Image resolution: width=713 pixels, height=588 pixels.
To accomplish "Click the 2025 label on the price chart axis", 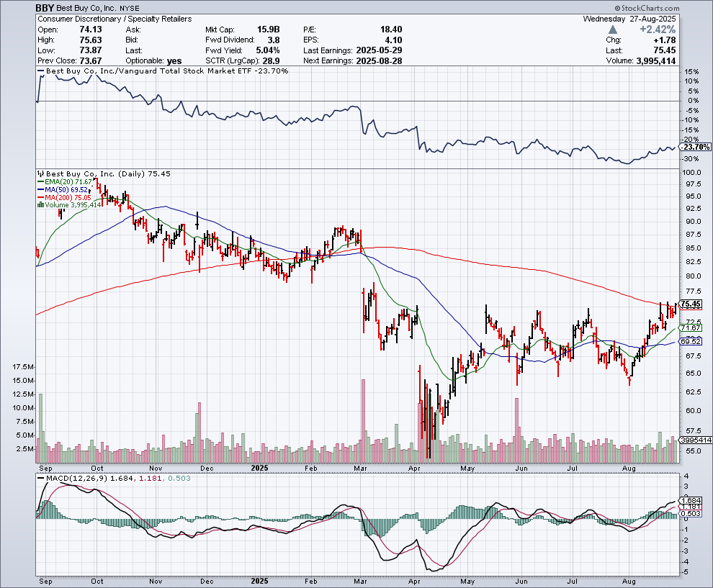I will [x=260, y=468].
